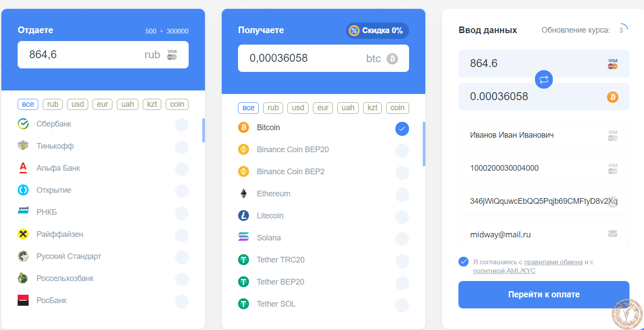Click the 'Перейти к оплате' button
This screenshot has height=330, width=644.
pos(544,295)
